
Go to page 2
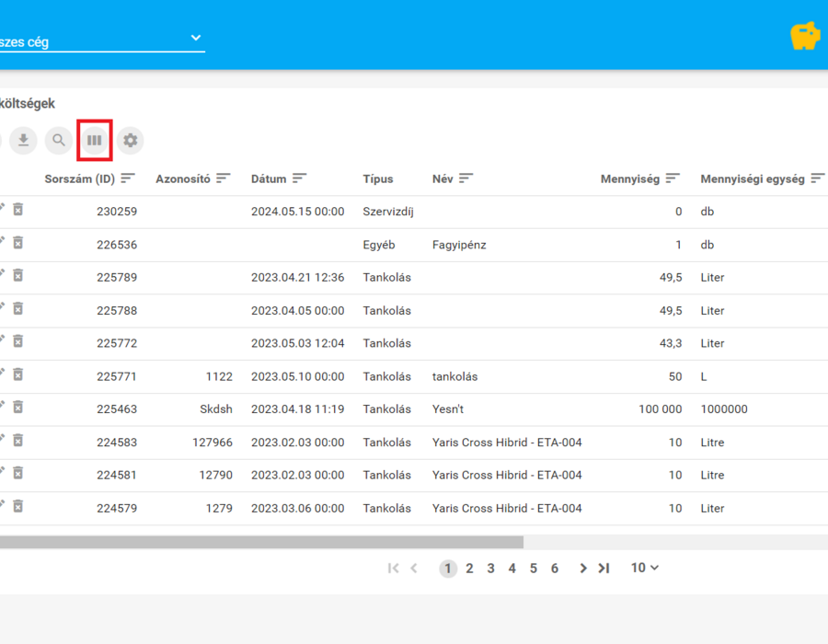click(469, 569)
